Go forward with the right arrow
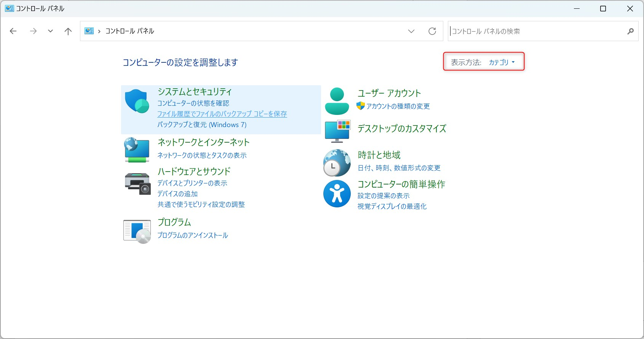Screen dimensions: 644x339 pos(33,31)
